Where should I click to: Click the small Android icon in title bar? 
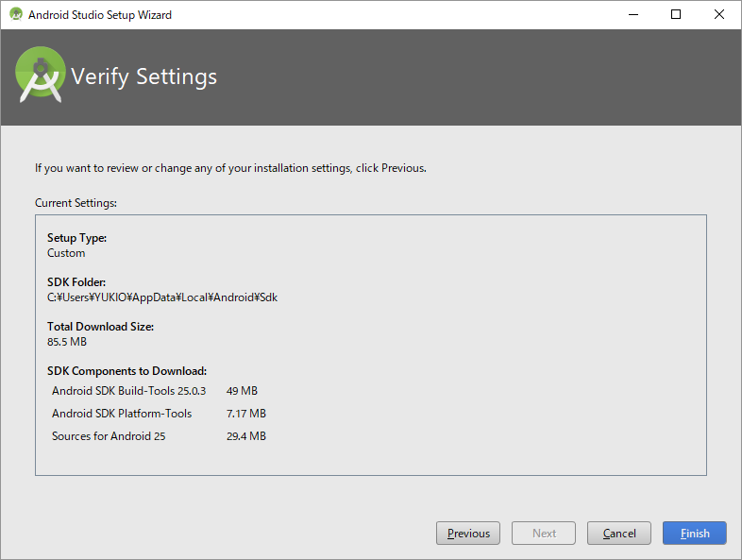point(15,14)
